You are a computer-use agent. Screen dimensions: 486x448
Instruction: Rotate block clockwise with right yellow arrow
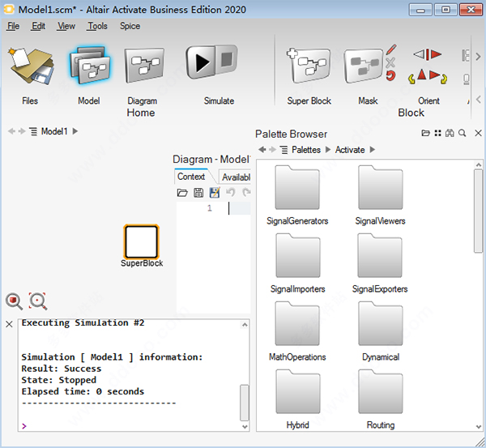tap(444, 79)
